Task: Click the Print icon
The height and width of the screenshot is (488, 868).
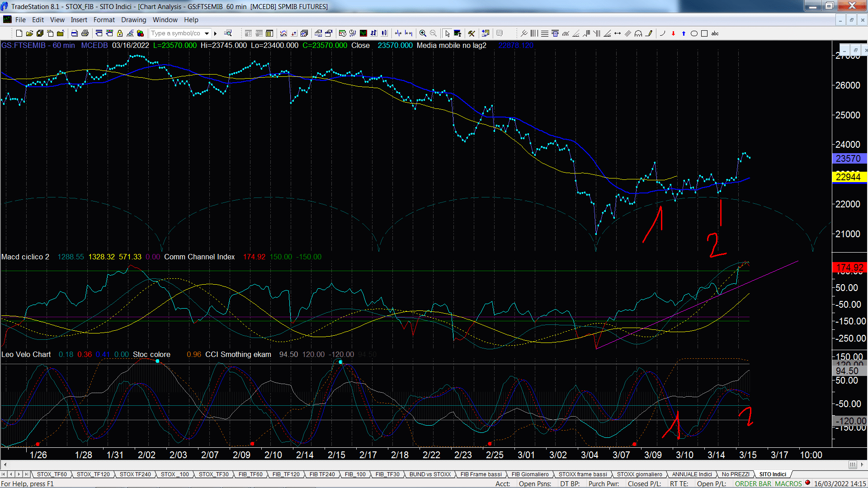Action: click(85, 33)
